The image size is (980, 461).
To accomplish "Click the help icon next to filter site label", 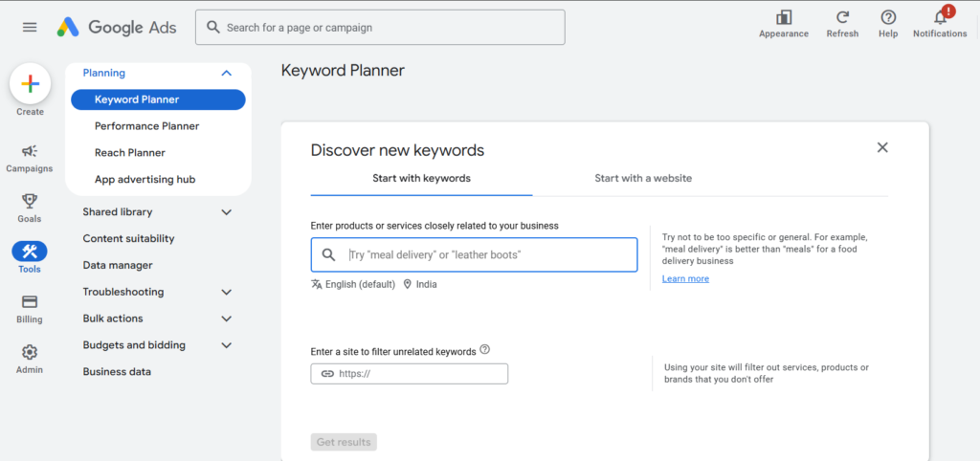I will 484,350.
